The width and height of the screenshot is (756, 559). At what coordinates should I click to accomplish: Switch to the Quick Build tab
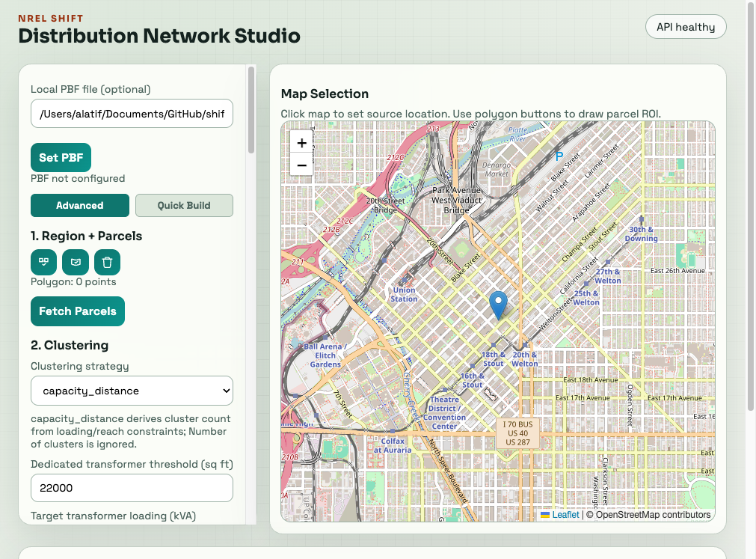tap(184, 206)
